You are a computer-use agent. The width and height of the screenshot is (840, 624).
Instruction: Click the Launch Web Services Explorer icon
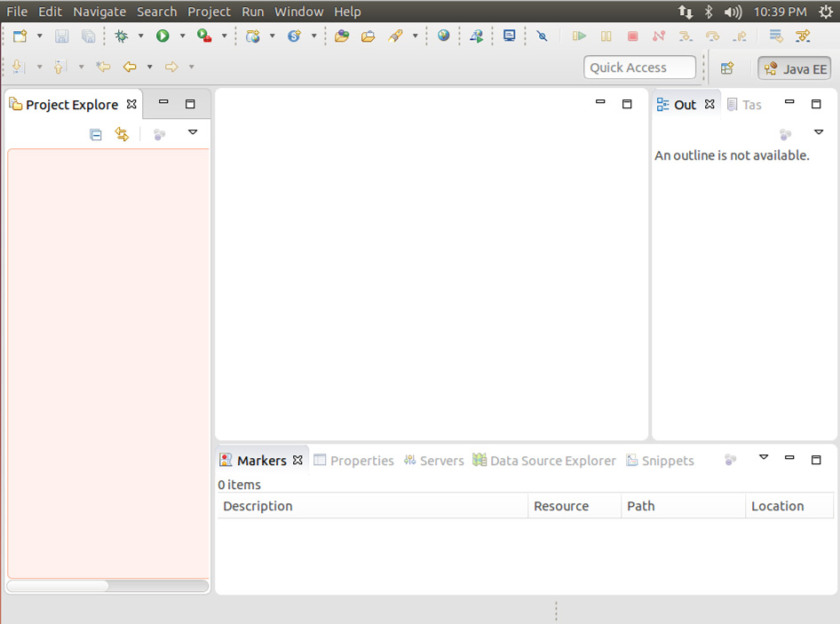click(x=476, y=36)
